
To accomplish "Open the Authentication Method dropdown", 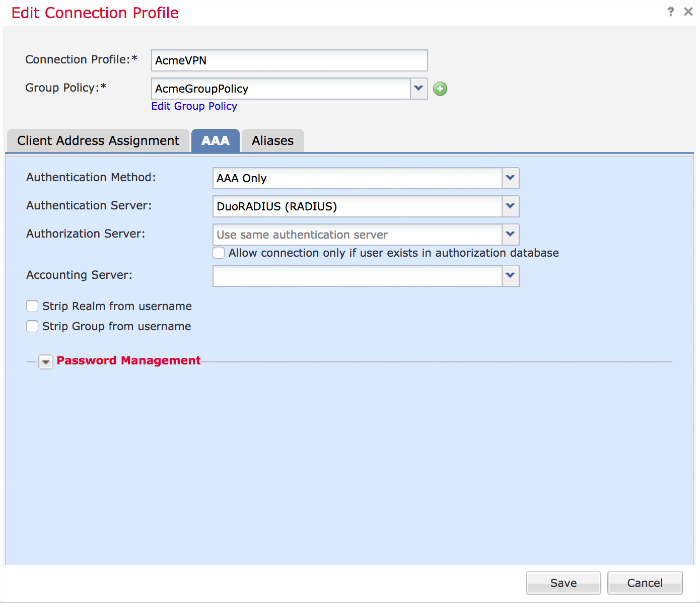I will pos(510,178).
